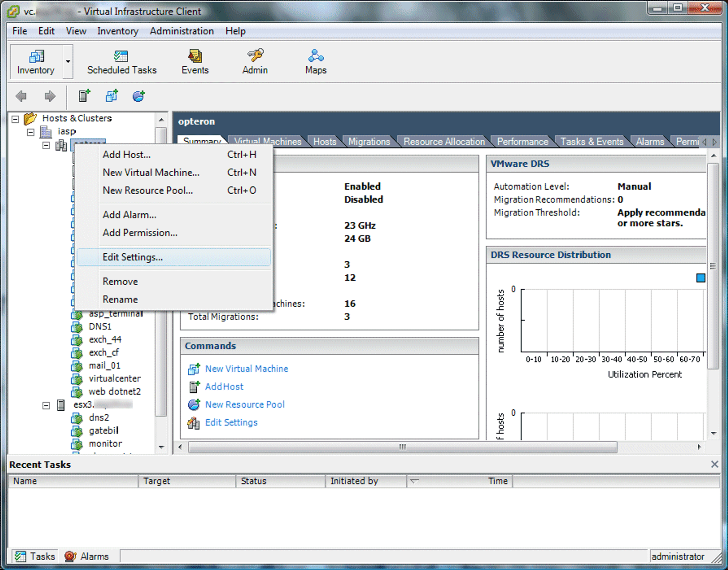
Task: Click the blue legend square in DRS chart
Action: click(x=701, y=278)
